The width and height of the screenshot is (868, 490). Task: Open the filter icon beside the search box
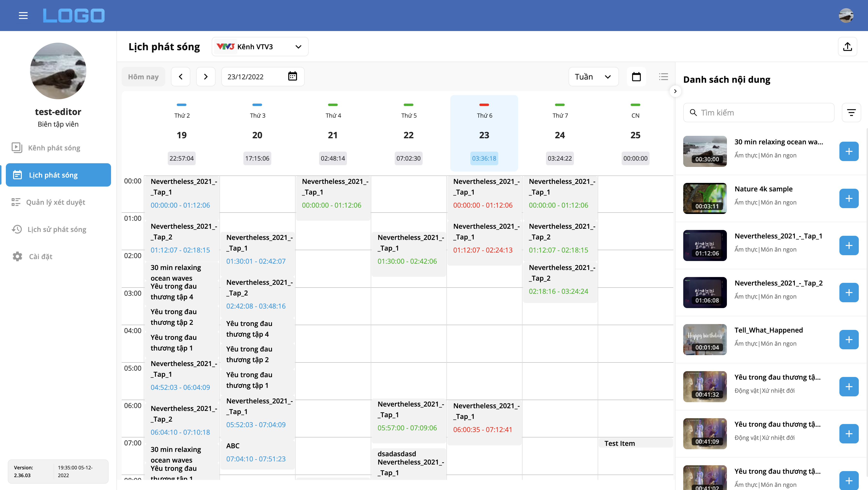[852, 112]
